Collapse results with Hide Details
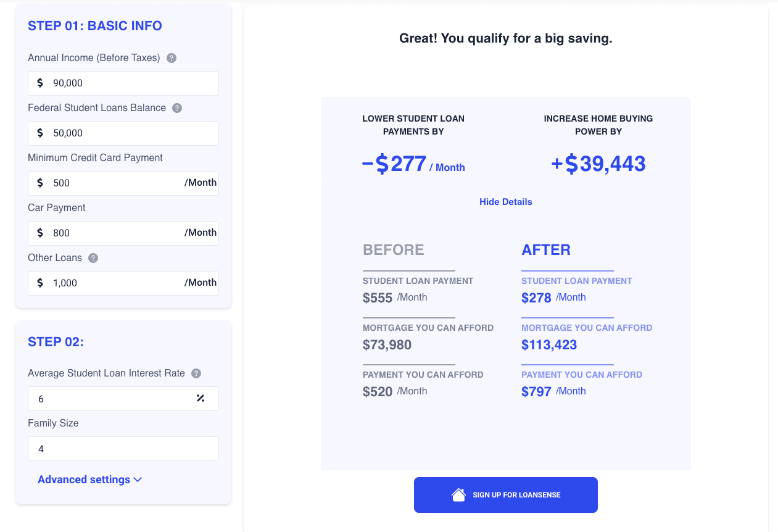778x532 pixels. click(x=505, y=202)
